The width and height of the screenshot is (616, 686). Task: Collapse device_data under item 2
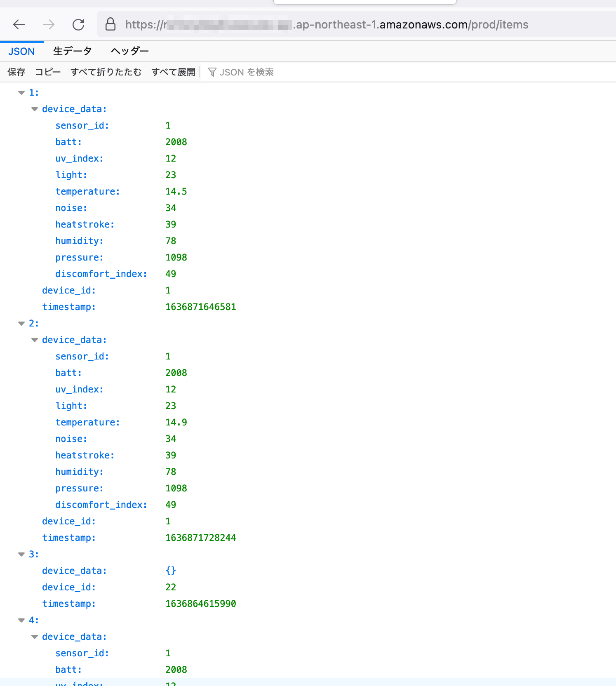coord(35,340)
